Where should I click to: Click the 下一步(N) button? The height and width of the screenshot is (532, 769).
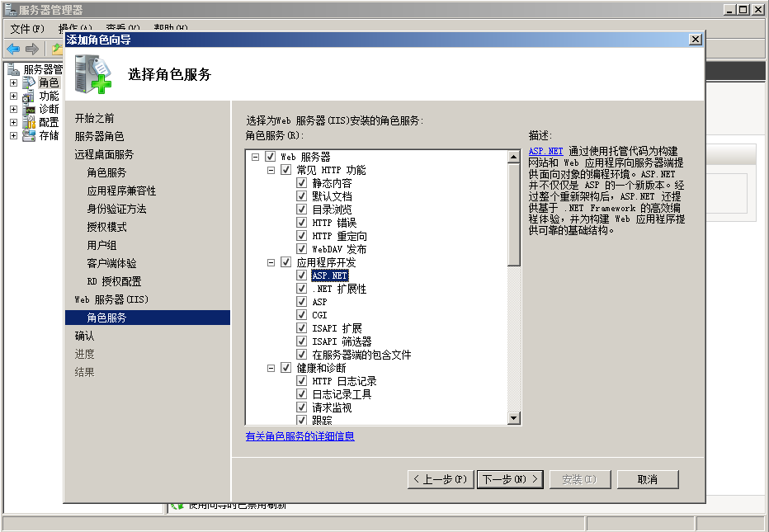(x=510, y=479)
